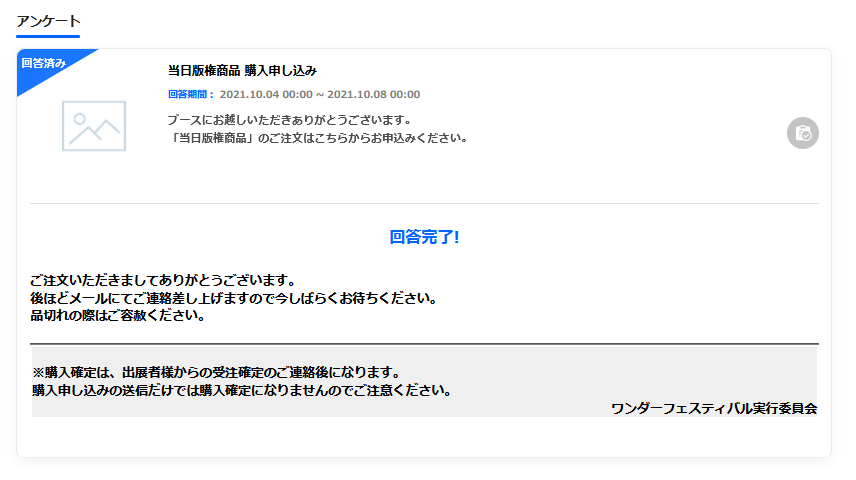The width and height of the screenshot is (856, 480).
Task: Click the text ブースにお越しいただきありがとうございます。
Action: pos(289,120)
